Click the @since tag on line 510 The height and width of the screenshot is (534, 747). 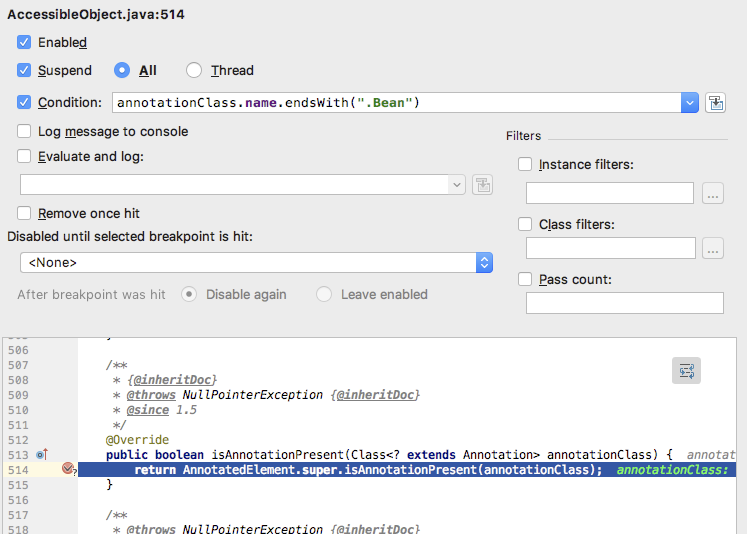coord(148,410)
